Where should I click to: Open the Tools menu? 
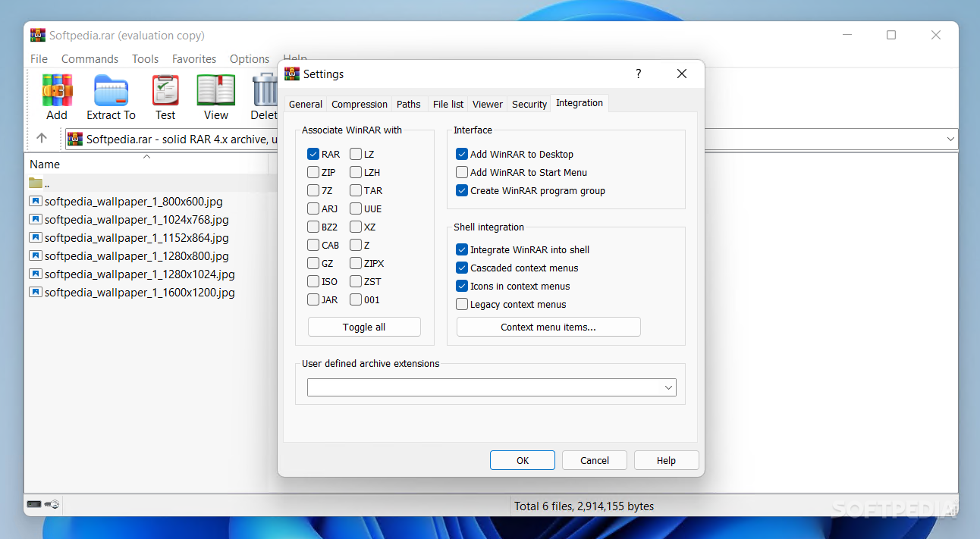[x=145, y=58]
